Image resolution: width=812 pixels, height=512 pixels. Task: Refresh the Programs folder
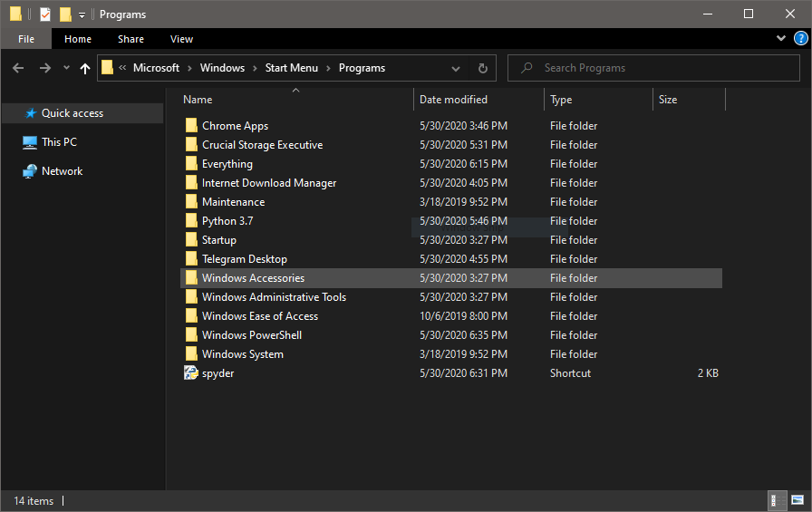483,68
